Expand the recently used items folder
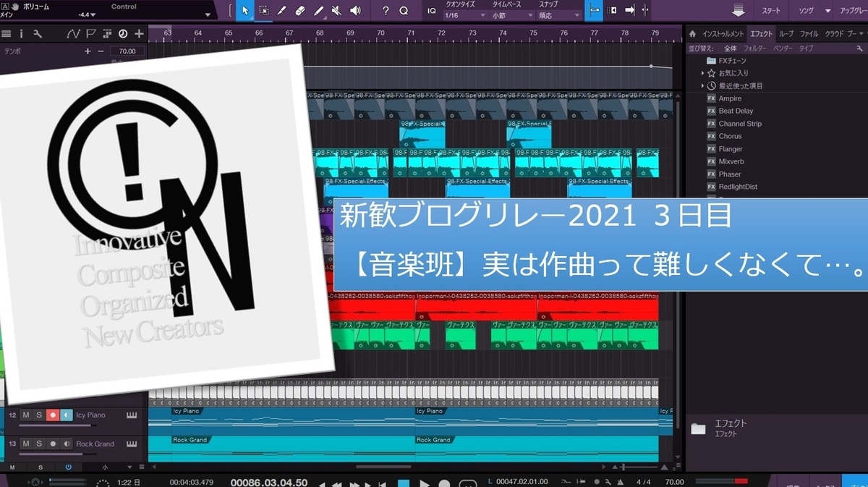Screen dimensions: 868x487 702,85
